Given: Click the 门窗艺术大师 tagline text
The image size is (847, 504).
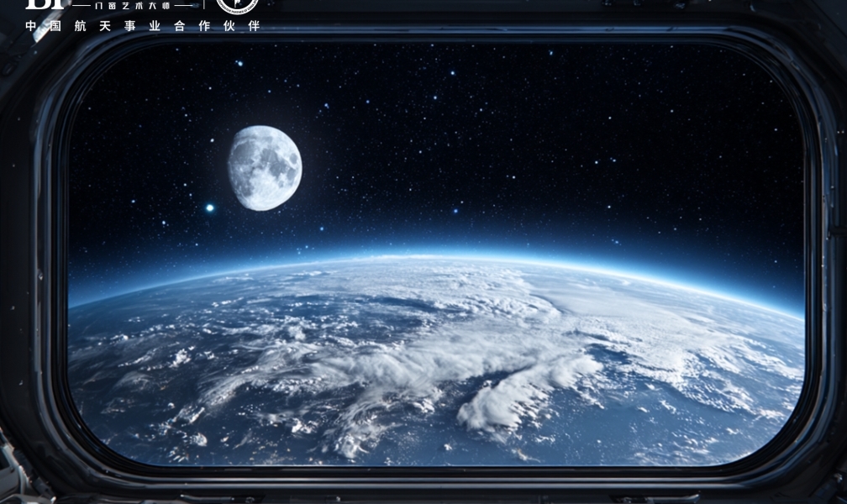Looking at the screenshot, I should 133,5.
